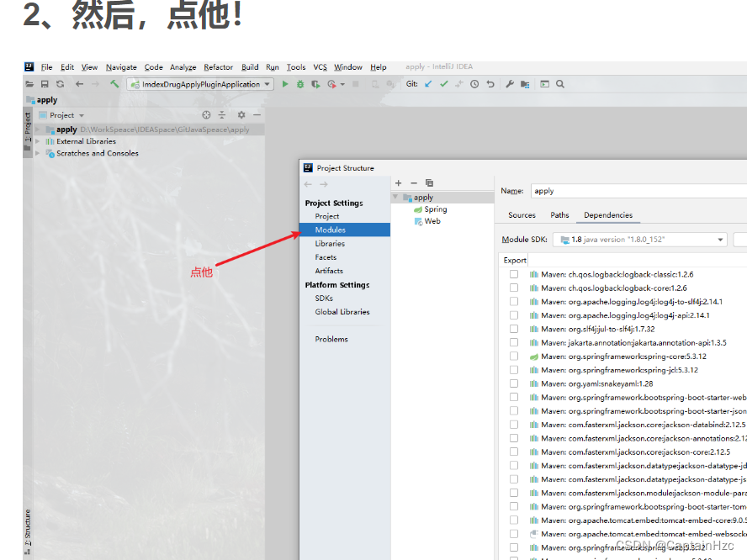
Task: Tick export checkbox for snakeyaml:1.28
Action: [x=513, y=383]
